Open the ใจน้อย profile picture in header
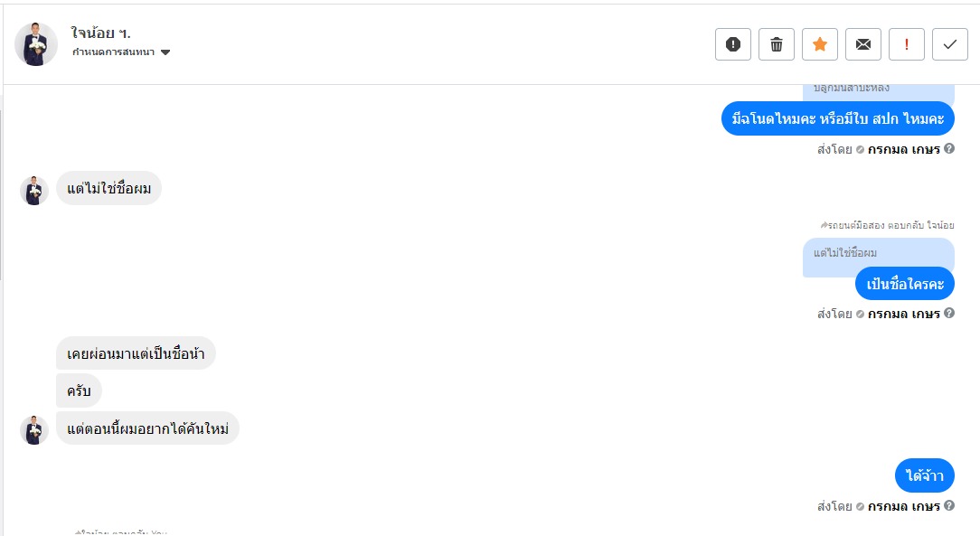 36,44
